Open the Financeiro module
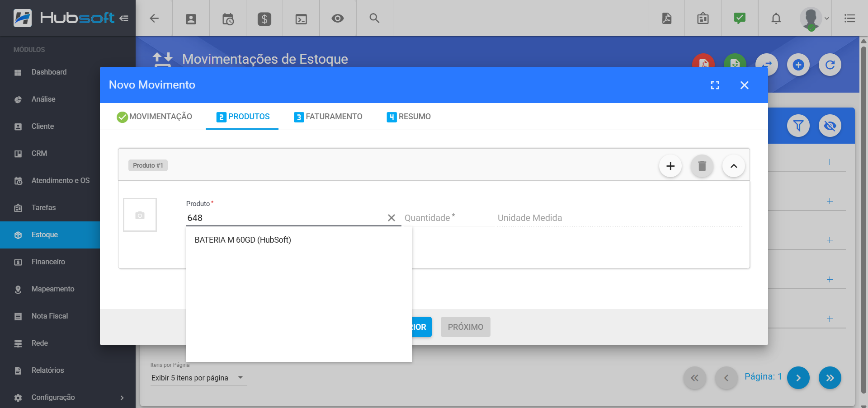The image size is (868, 408). click(x=48, y=262)
